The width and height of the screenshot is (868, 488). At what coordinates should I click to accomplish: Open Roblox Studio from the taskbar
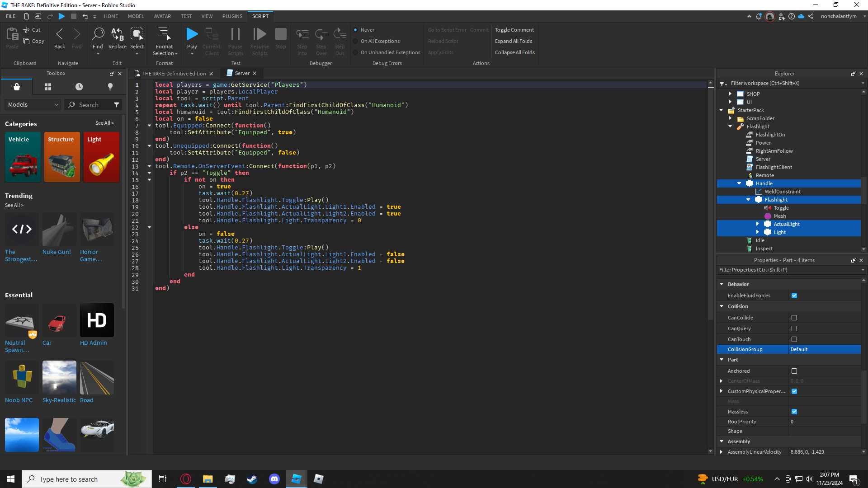[x=296, y=479]
